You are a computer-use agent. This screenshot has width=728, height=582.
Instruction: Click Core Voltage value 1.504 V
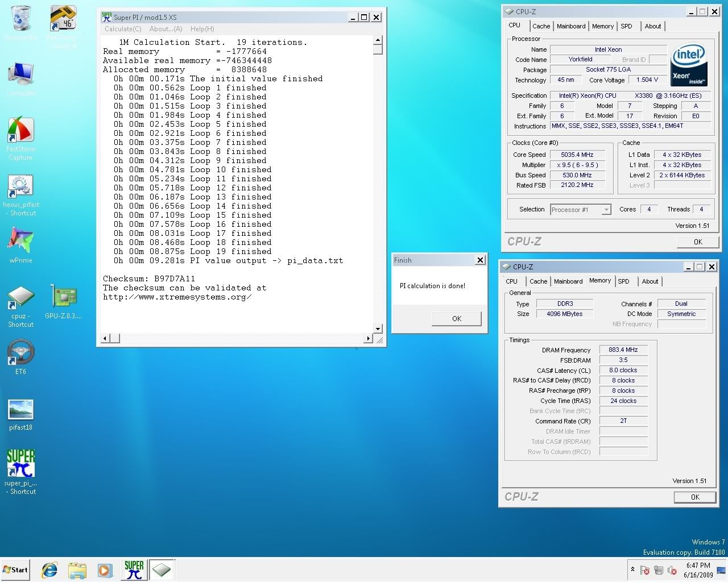point(647,80)
